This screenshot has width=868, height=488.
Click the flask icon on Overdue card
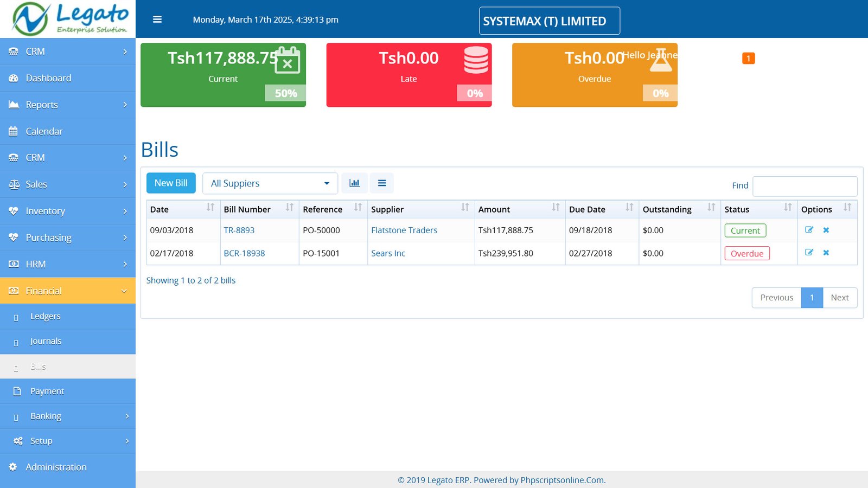point(661,60)
